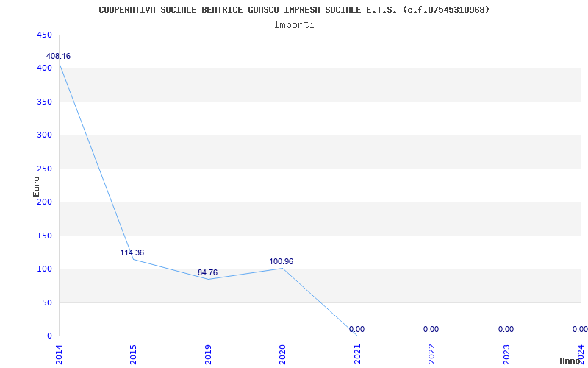Click the x-axis year 2022
Screen dimensions: 588x368
click(x=431, y=354)
